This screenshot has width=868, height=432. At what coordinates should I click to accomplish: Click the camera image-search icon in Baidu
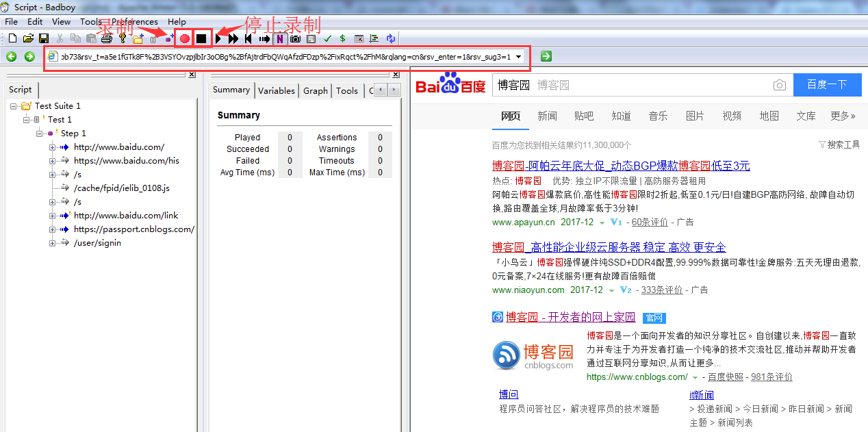coord(779,85)
